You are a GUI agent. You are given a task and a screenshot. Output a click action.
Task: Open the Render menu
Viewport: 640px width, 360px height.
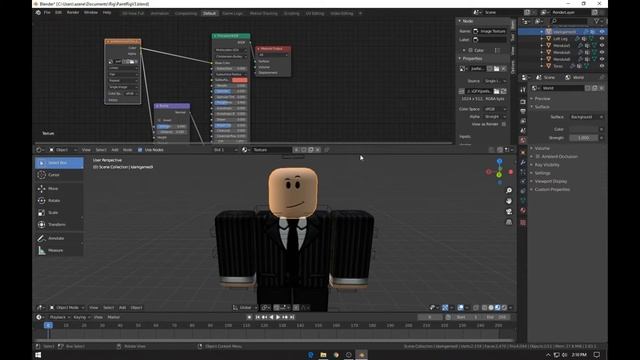click(73, 13)
